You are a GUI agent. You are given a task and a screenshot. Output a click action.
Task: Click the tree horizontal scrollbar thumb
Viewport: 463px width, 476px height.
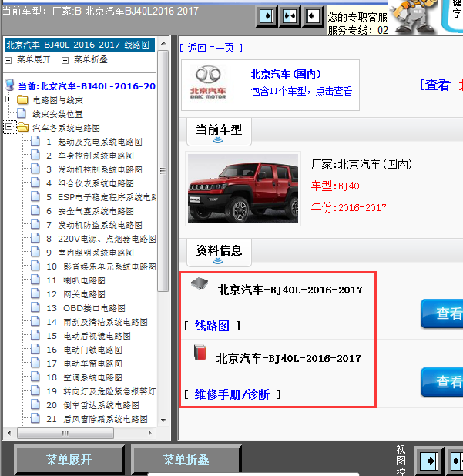coord(65,433)
